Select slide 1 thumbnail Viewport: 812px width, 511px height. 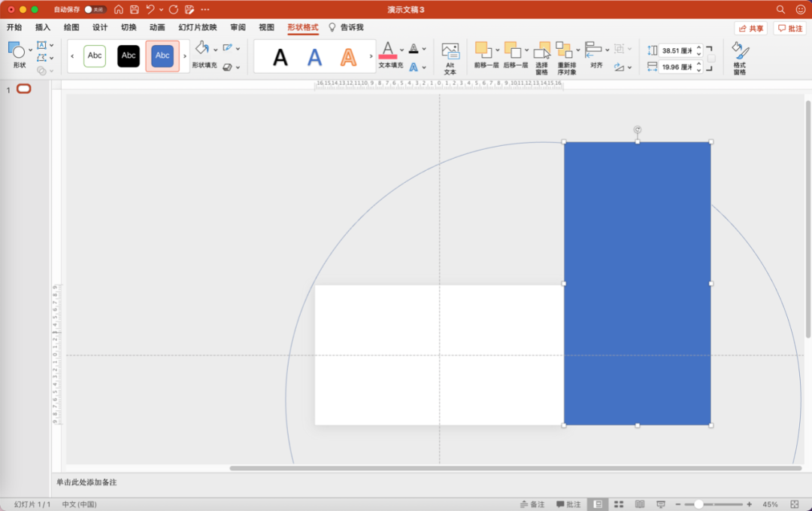click(24, 89)
